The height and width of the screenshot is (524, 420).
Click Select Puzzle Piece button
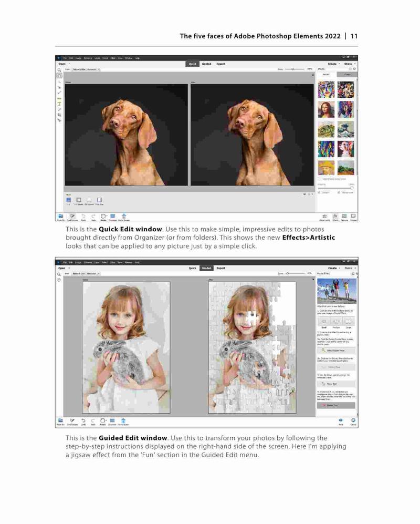click(x=336, y=351)
